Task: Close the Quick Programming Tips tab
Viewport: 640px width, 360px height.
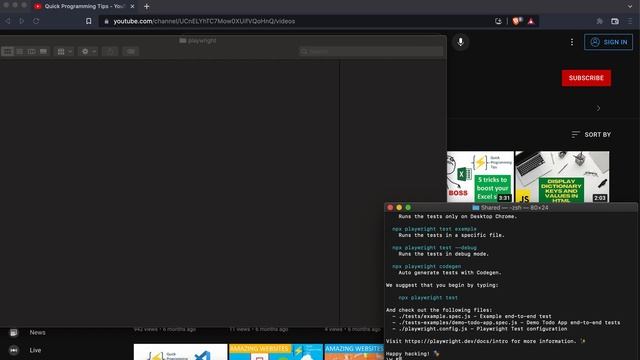Action: 132,6
